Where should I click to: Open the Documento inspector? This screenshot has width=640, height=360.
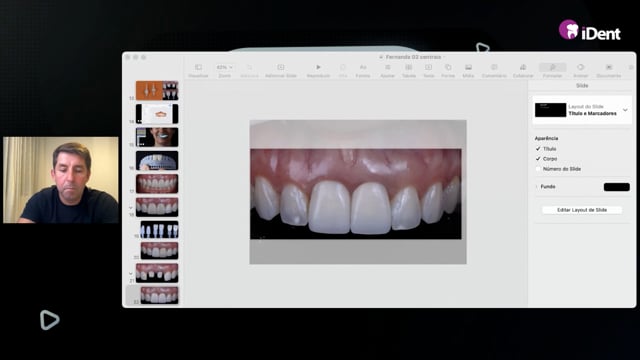(609, 67)
